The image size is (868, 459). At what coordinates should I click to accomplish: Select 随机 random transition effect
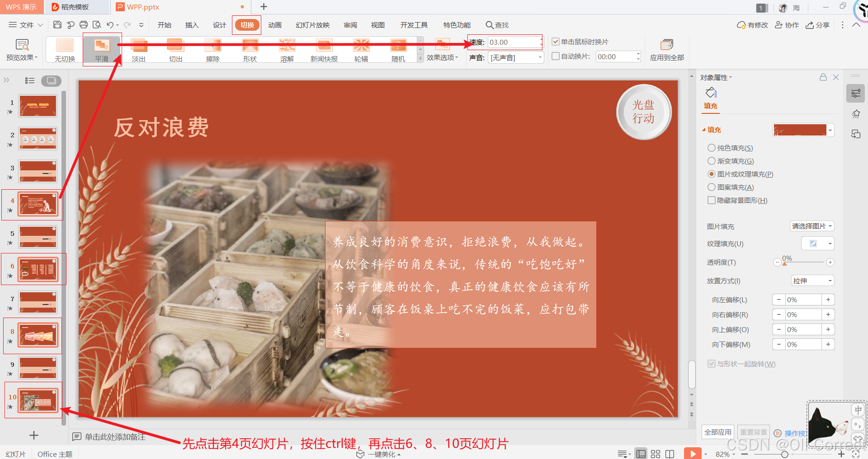(x=398, y=50)
